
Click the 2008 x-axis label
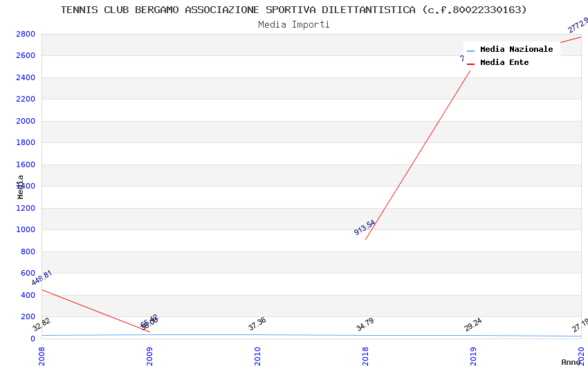pyautogui.click(x=42, y=356)
